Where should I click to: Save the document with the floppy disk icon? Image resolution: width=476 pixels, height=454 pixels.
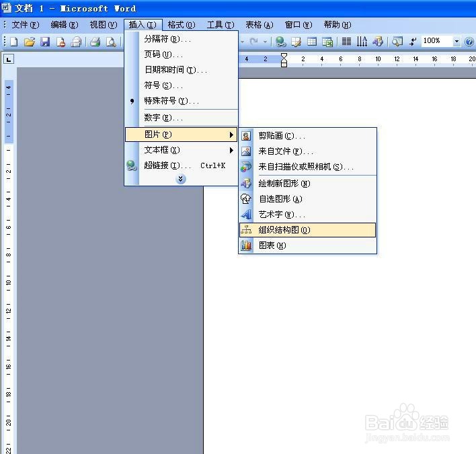click(x=45, y=42)
